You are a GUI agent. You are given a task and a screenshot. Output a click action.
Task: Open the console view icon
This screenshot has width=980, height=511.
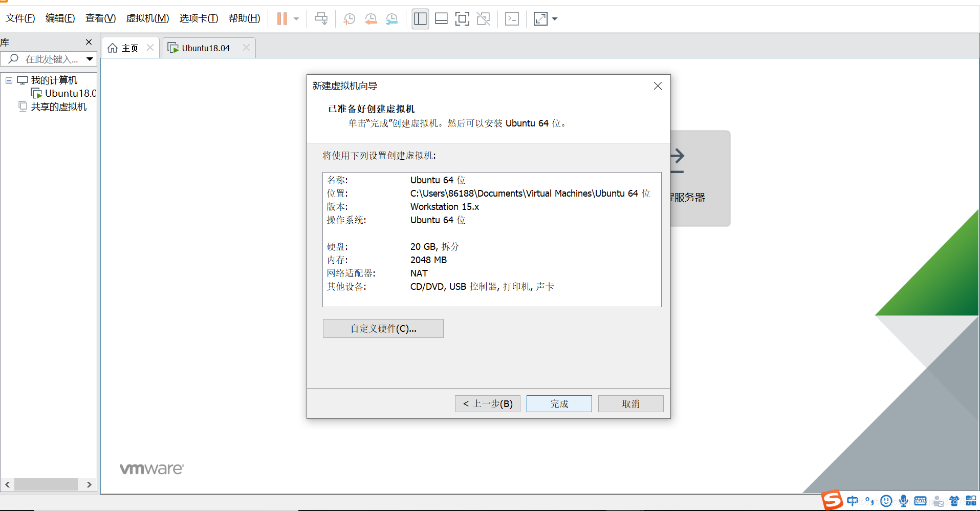512,19
